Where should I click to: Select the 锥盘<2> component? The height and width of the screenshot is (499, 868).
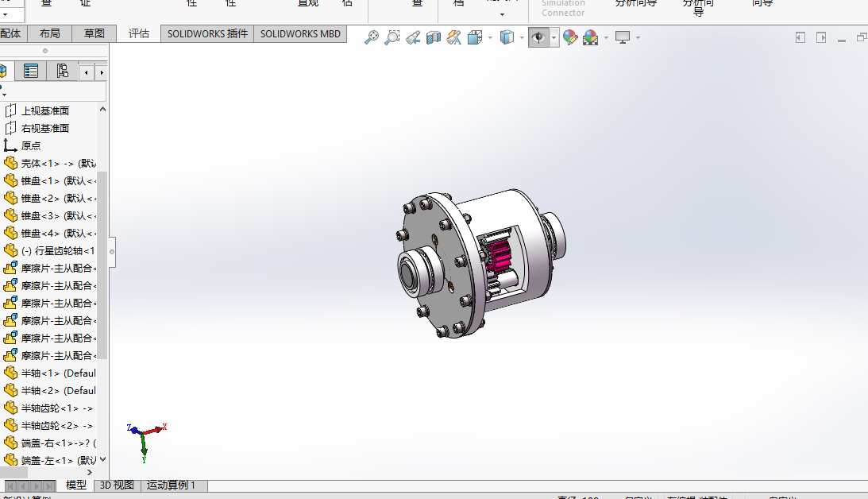click(58, 199)
